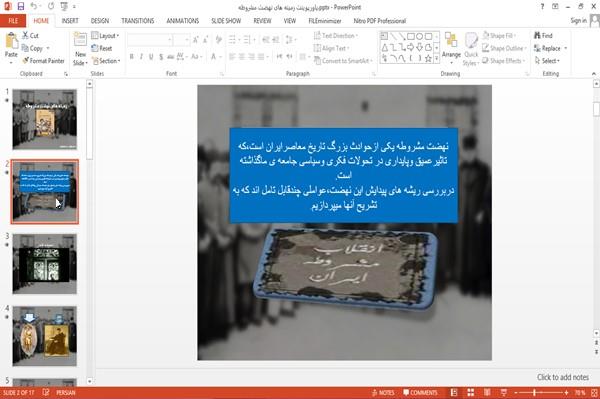Open the Select dropdown in Editing

(547, 60)
